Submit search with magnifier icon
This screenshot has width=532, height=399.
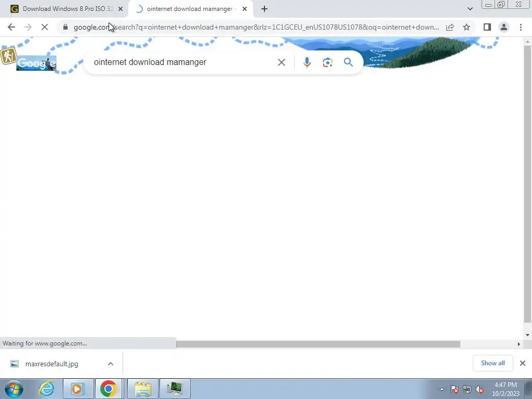(x=348, y=62)
